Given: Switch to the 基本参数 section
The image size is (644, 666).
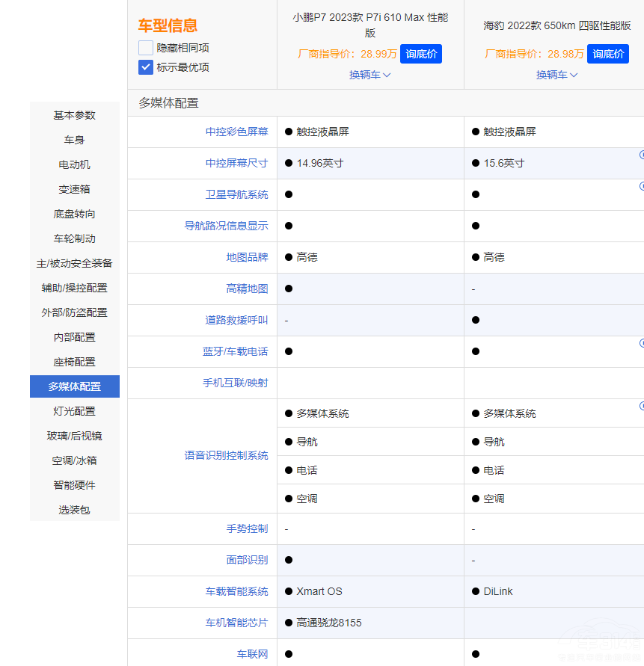Looking at the screenshot, I should coord(74,115).
